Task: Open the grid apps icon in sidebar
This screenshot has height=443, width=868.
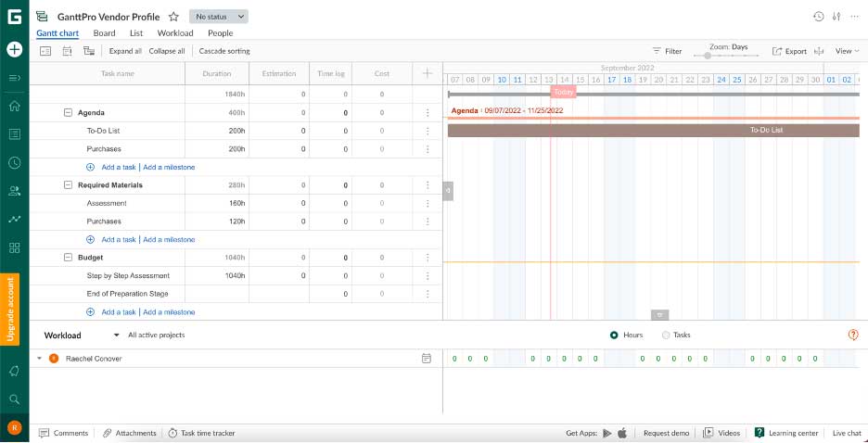Action: pos(15,247)
